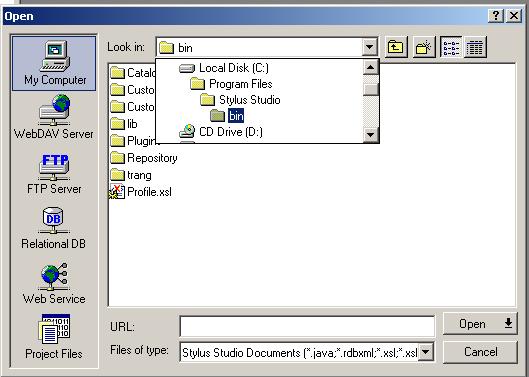
Task: Click inside the URL text field
Action: click(307, 326)
